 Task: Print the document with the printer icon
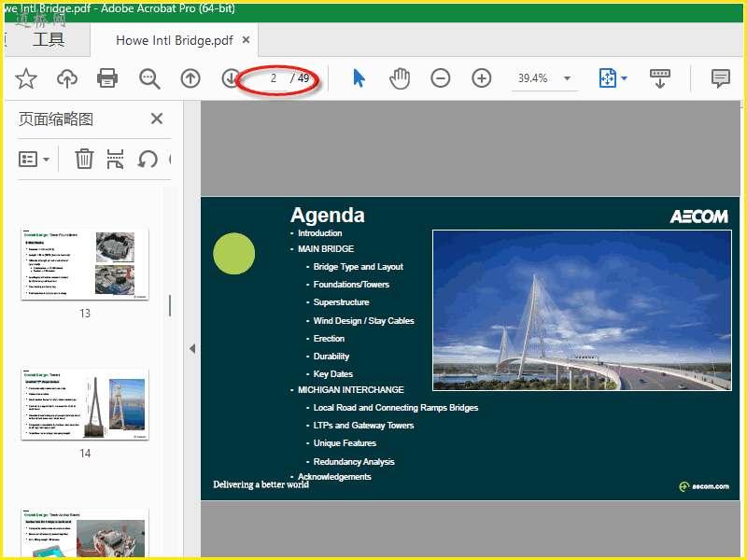pyautogui.click(x=108, y=78)
